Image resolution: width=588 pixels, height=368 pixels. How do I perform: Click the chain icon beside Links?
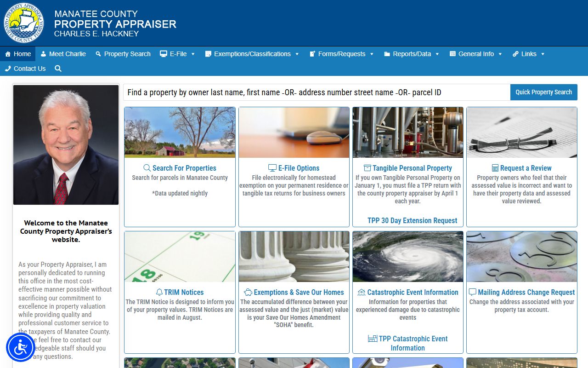[515, 54]
